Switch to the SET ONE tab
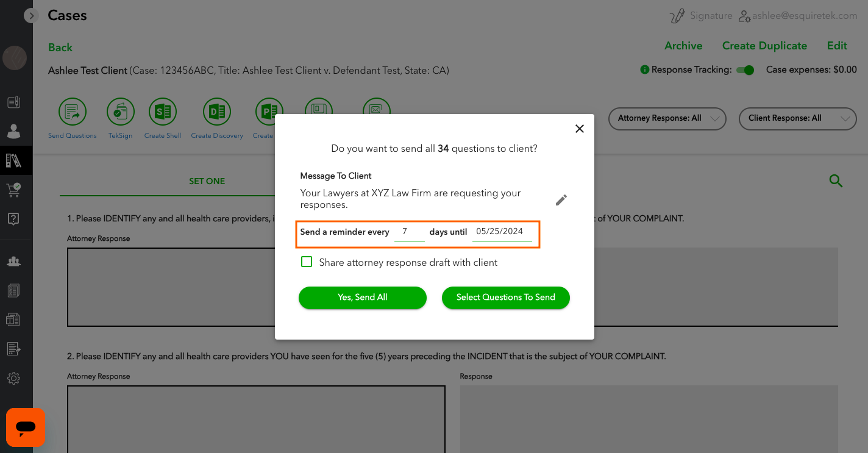The height and width of the screenshot is (453, 868). [207, 181]
